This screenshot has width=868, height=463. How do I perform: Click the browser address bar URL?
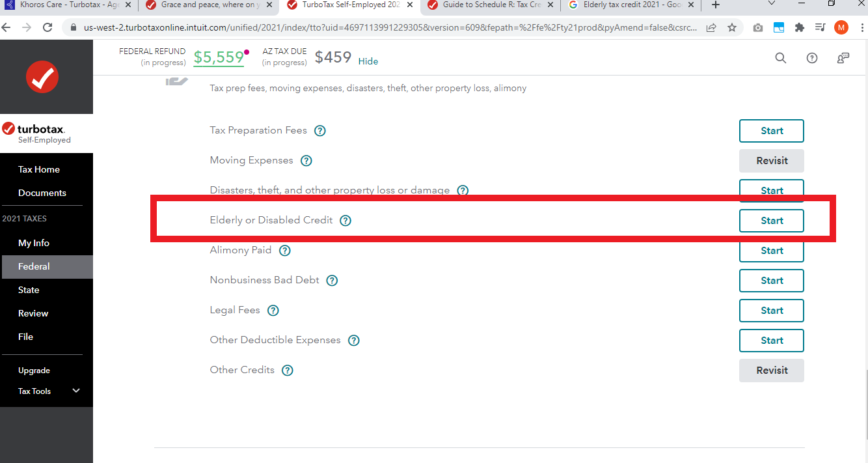pos(390,28)
